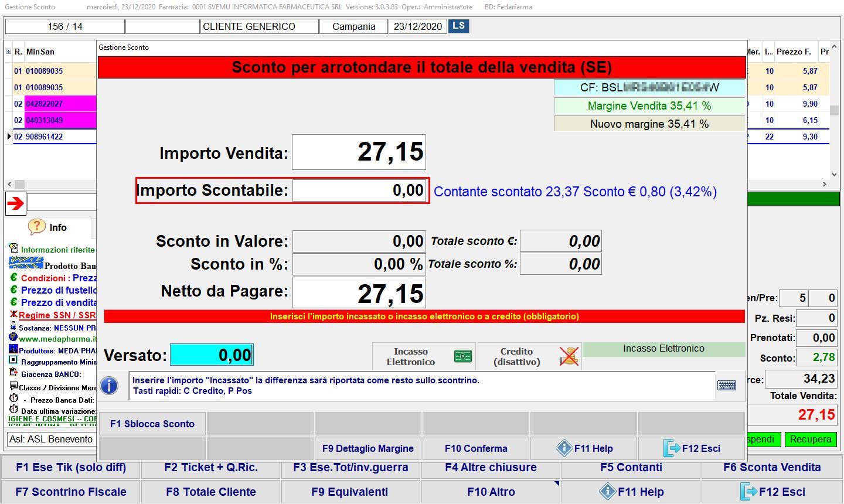Click the blue info icon near the hint text
The image size is (844, 504).
tap(110, 386)
